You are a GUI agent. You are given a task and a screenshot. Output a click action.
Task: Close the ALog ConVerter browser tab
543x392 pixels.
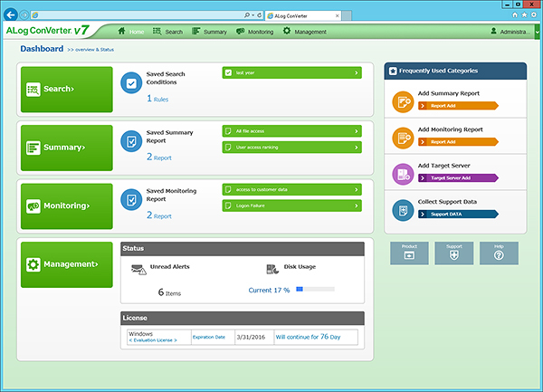tap(338, 15)
